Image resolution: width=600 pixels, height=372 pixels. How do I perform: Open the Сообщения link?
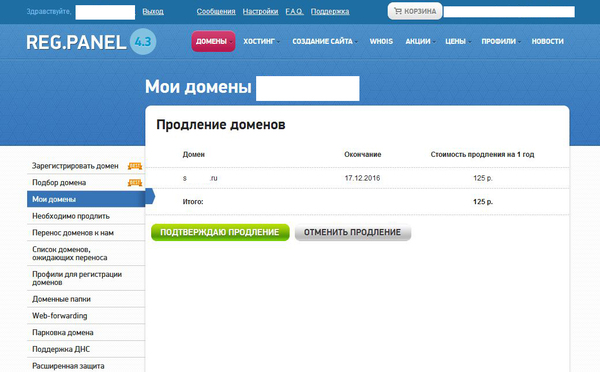coord(216,11)
